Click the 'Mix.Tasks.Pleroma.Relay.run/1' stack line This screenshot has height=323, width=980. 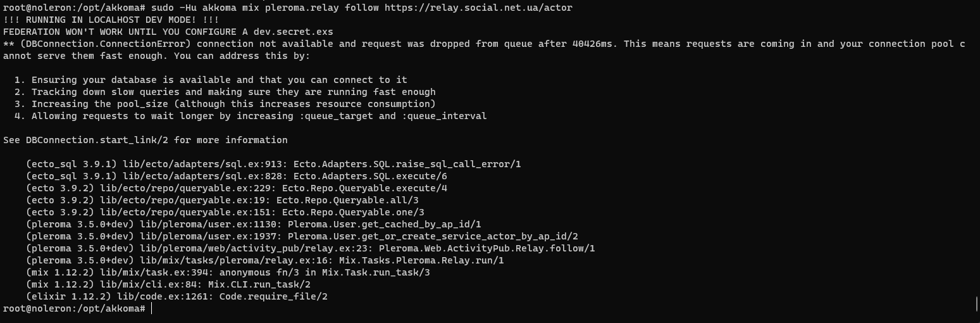[265, 260]
